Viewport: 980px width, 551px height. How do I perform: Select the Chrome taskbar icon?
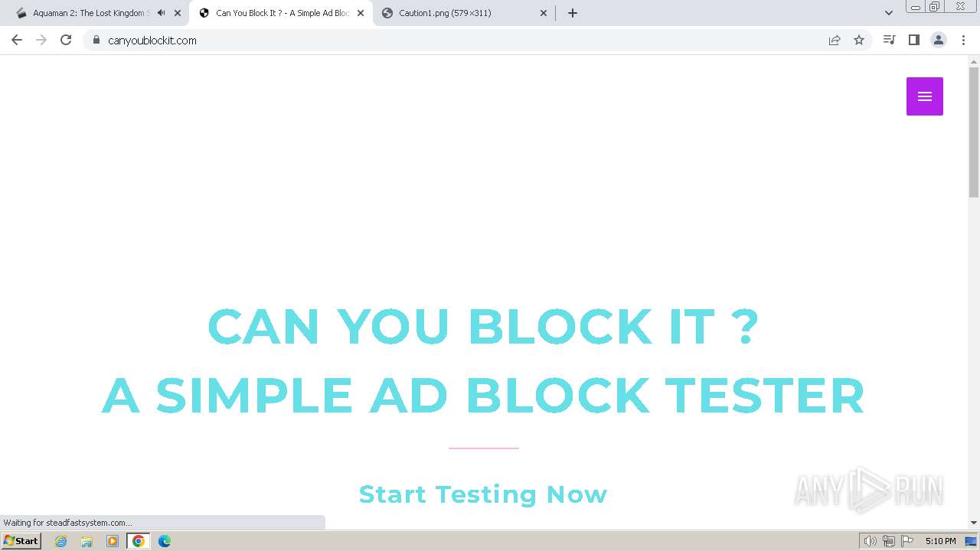coord(139,541)
